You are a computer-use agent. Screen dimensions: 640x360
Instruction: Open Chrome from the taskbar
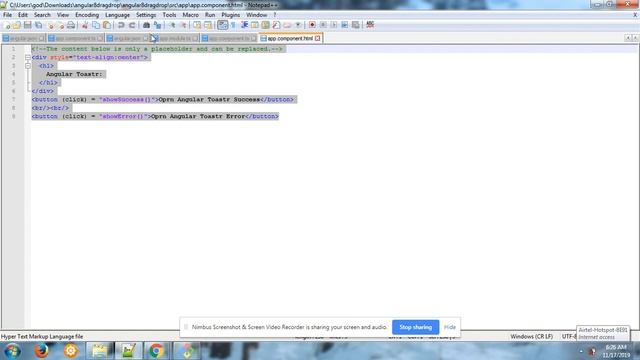[x=156, y=351]
